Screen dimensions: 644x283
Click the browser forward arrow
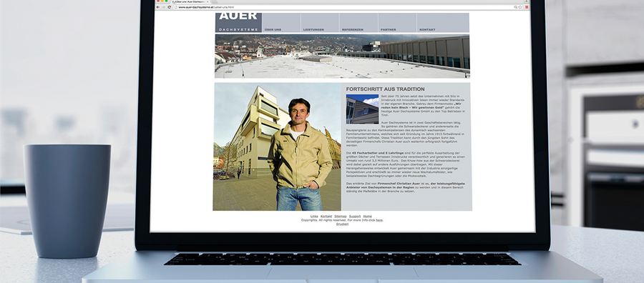[x=163, y=7]
